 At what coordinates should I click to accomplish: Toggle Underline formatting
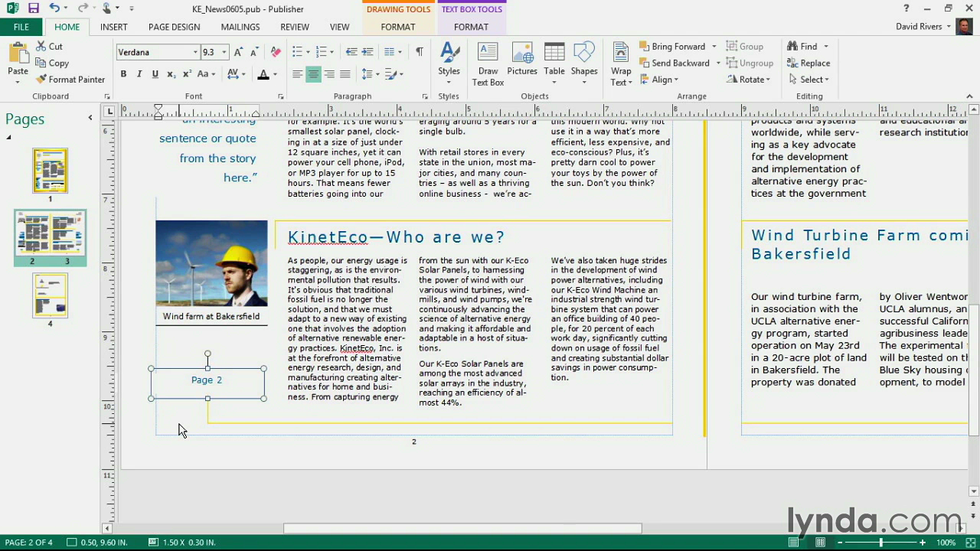click(155, 74)
